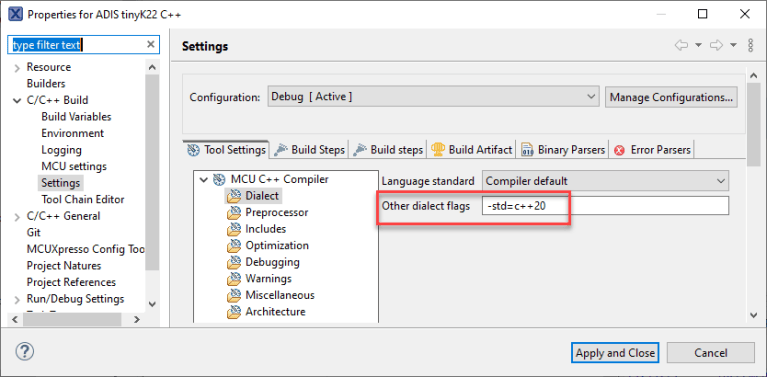The image size is (767, 377).
Task: Switch to the first Build Steps tab
Action: [309, 150]
